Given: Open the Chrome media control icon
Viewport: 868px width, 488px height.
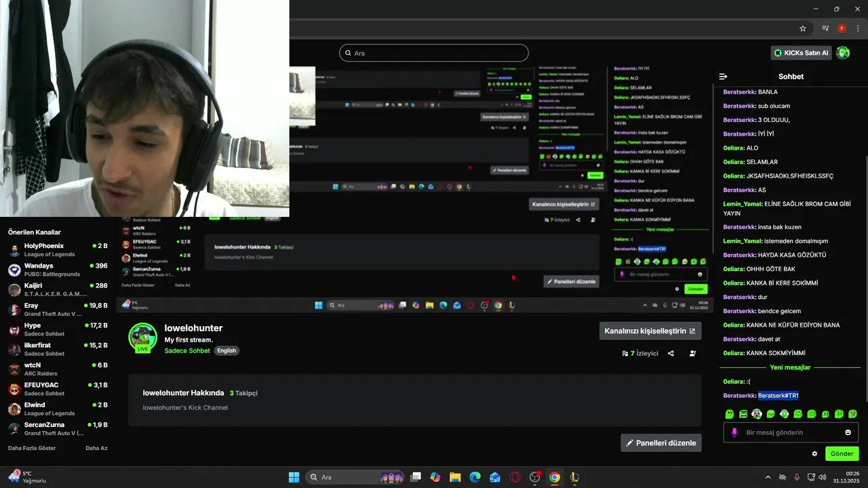Looking at the screenshot, I should coord(825,28).
